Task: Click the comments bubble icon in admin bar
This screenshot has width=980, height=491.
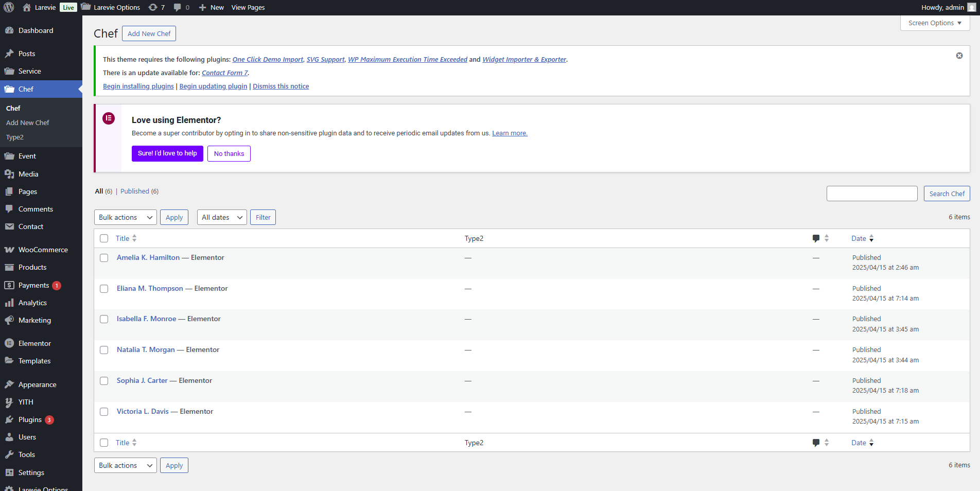Action: point(178,7)
